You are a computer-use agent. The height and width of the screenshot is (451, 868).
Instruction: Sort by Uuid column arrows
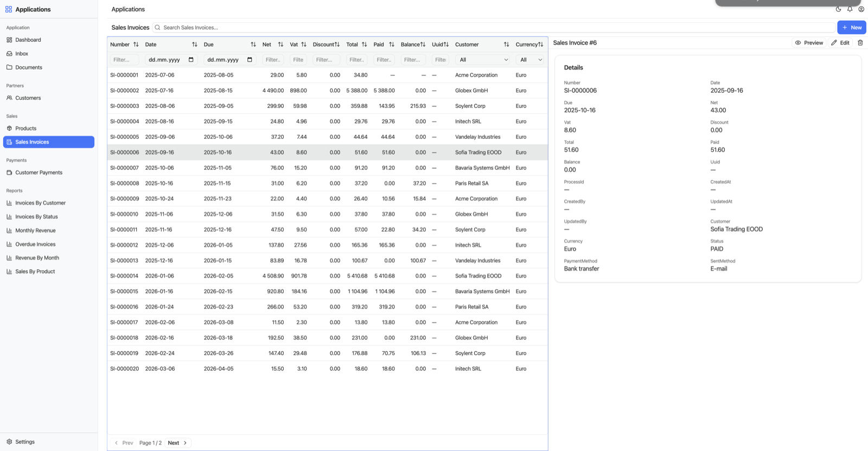[446, 45]
